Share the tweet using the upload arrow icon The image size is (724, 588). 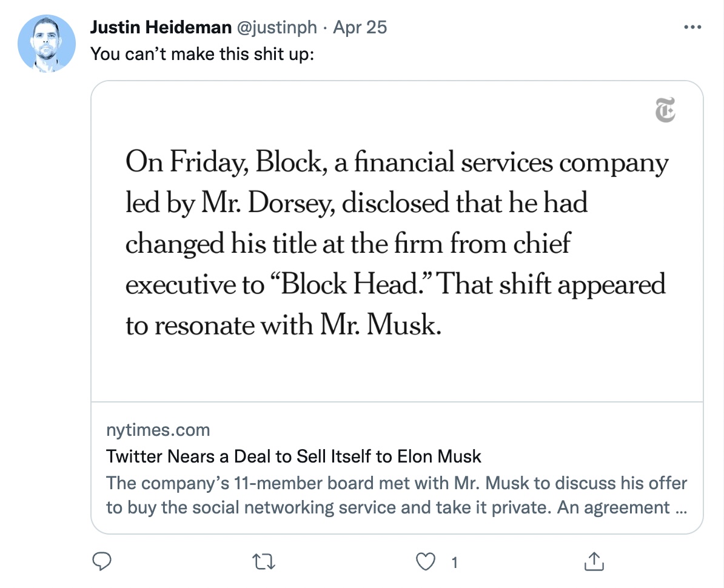point(594,562)
